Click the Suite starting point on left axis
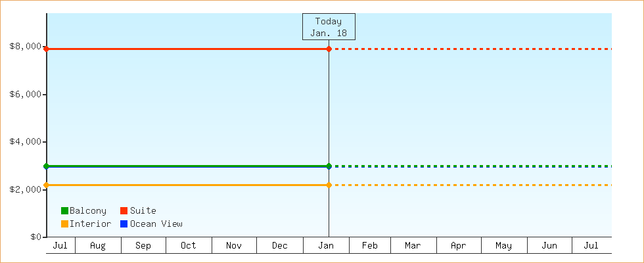Viewport: 644px width, 263px height. pyautogui.click(x=46, y=49)
